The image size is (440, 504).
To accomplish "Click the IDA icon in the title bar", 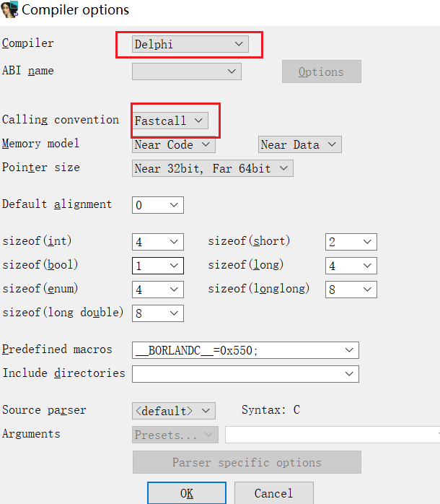I will 10,10.
